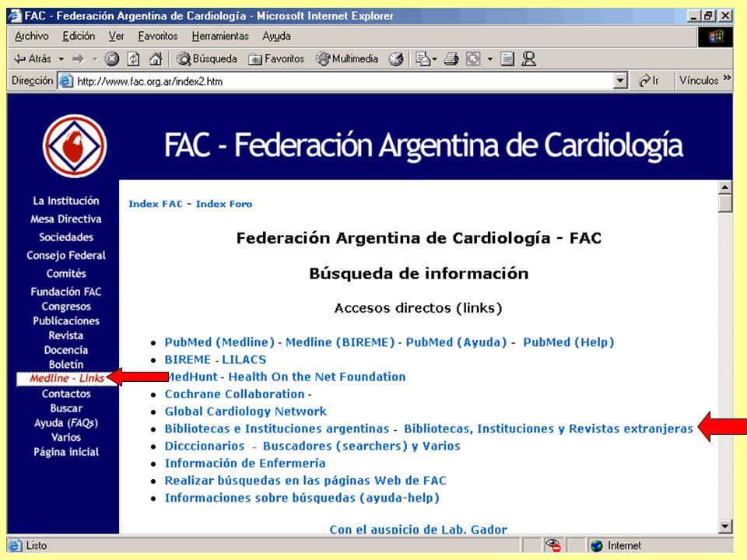The width and height of the screenshot is (747, 560).
Task: Open the Index FAC link
Action: pyautogui.click(x=156, y=204)
